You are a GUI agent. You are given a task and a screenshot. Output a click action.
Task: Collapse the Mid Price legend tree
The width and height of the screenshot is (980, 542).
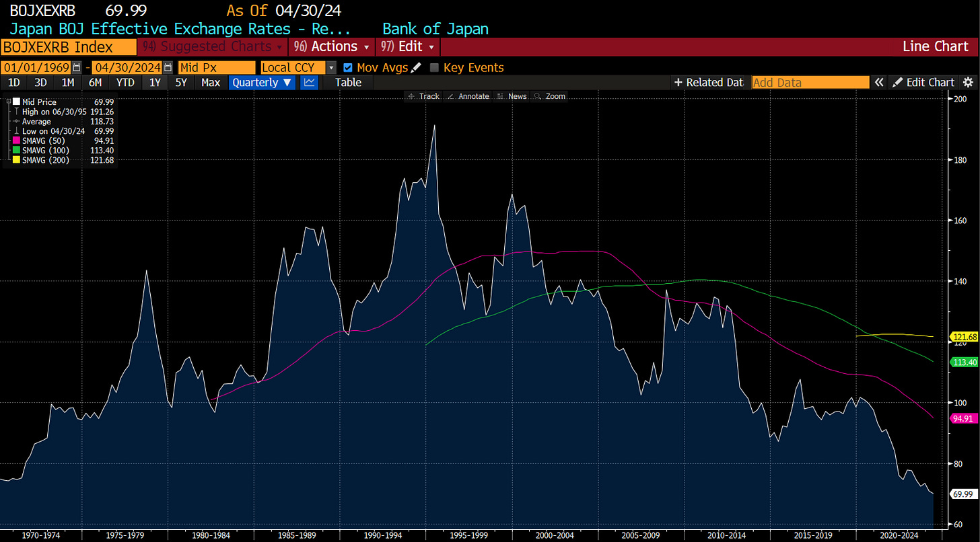pos(8,102)
